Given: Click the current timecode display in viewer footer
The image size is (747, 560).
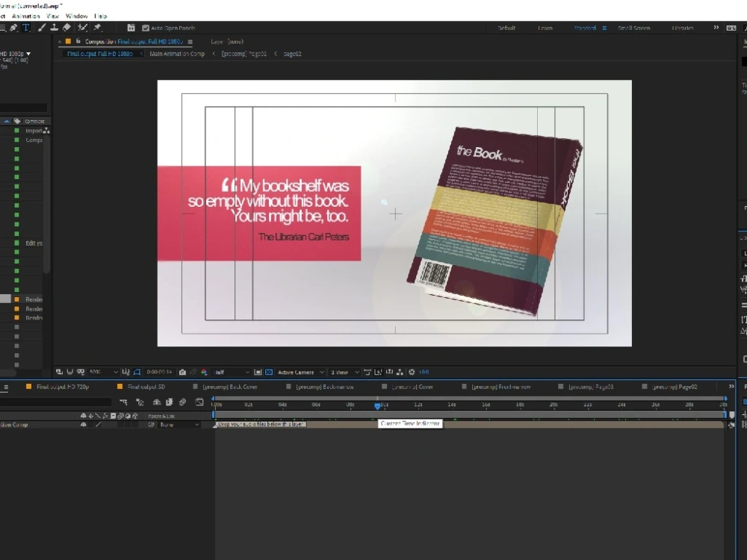Looking at the screenshot, I should coord(159,372).
